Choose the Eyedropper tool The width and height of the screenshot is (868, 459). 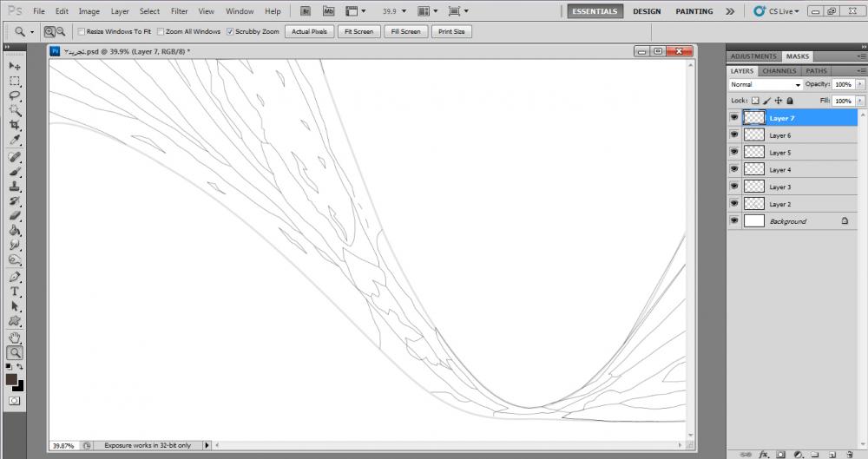tap(15, 140)
